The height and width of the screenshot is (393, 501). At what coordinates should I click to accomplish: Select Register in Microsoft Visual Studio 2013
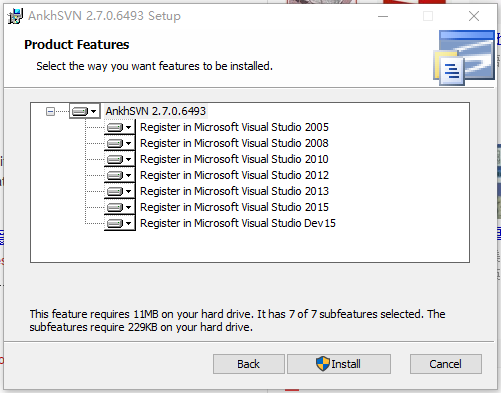coord(234,191)
